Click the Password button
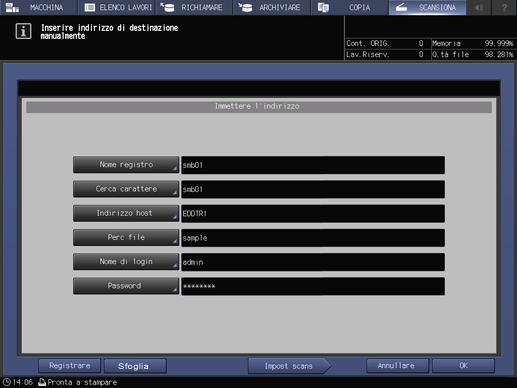The height and width of the screenshot is (388, 517). click(126, 286)
